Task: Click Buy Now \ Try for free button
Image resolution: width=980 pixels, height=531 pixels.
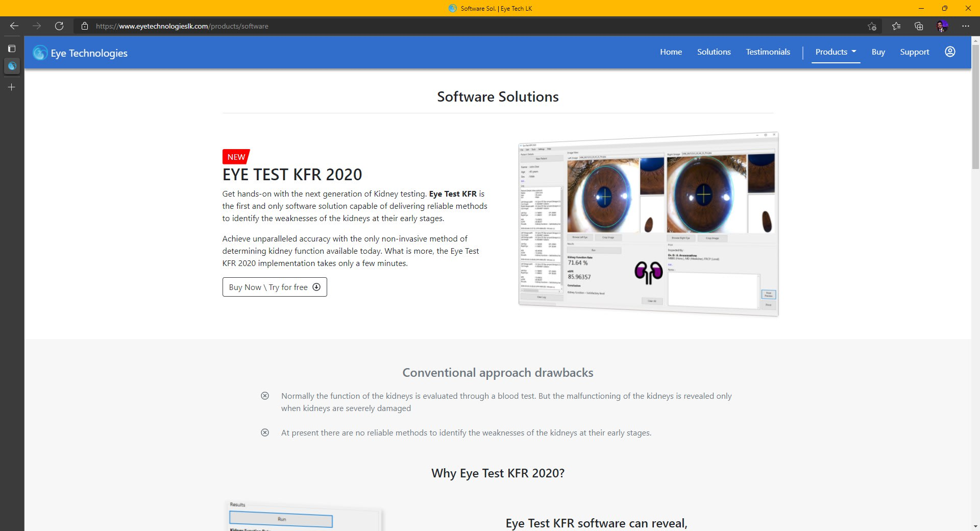Action: pyautogui.click(x=275, y=287)
